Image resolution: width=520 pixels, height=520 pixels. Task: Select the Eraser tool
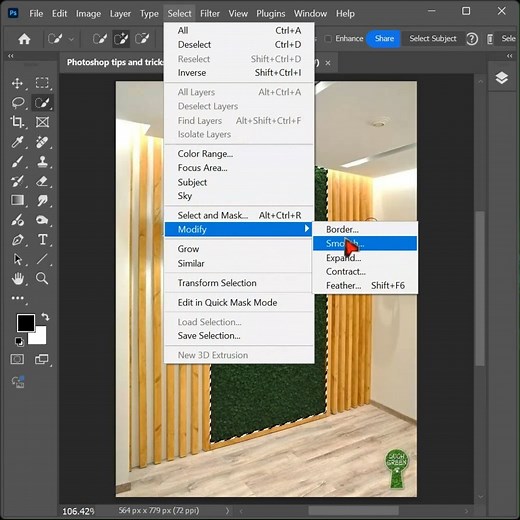[42, 181]
